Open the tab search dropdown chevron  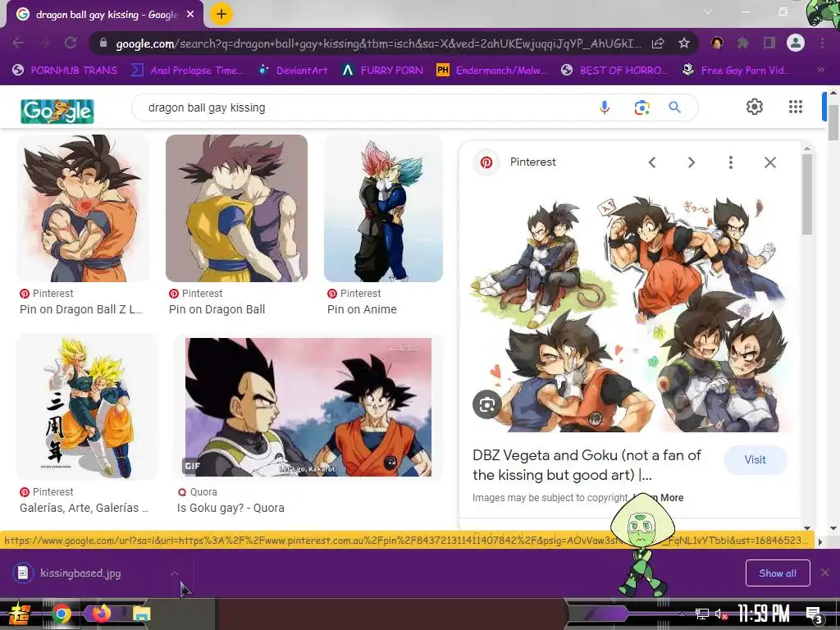pyautogui.click(x=708, y=11)
